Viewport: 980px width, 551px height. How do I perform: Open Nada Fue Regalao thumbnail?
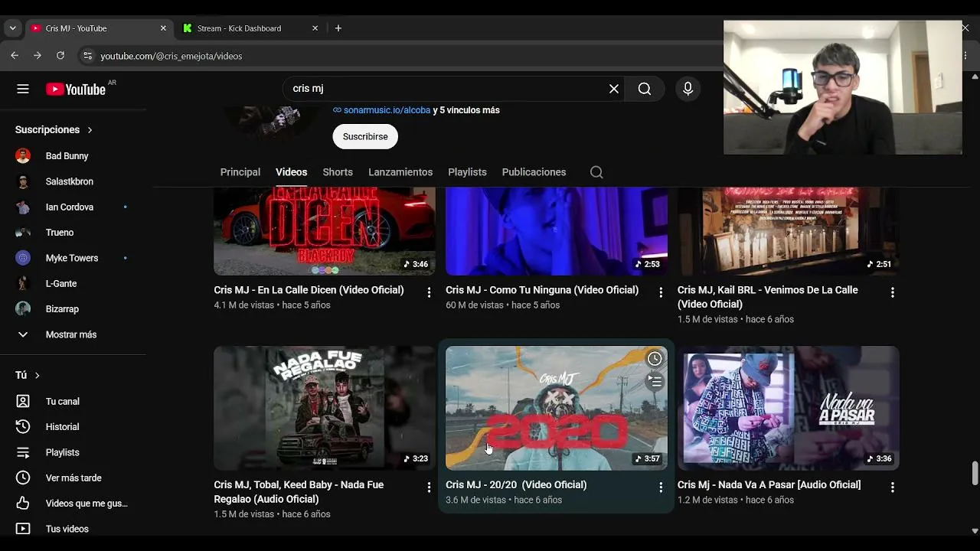click(x=325, y=408)
